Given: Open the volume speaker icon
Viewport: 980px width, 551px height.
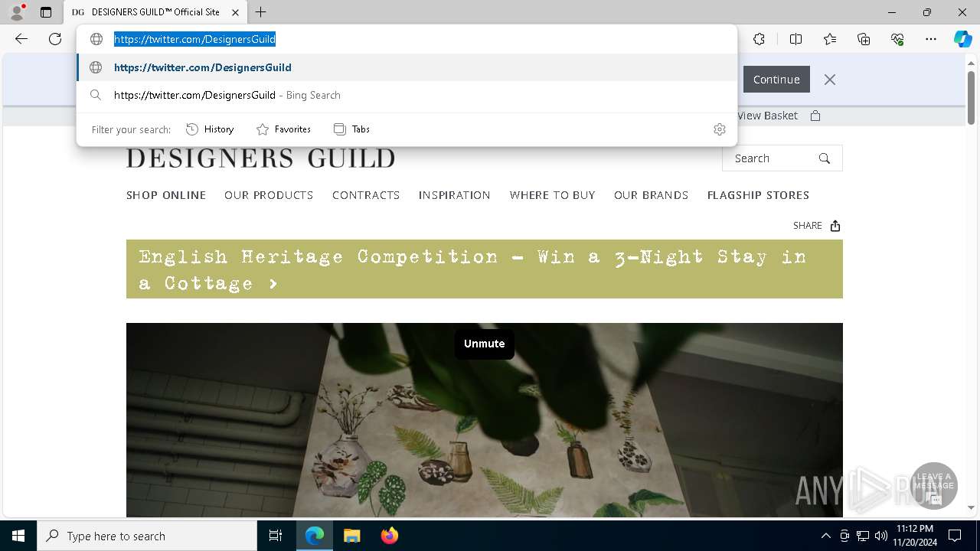Looking at the screenshot, I should point(881,536).
